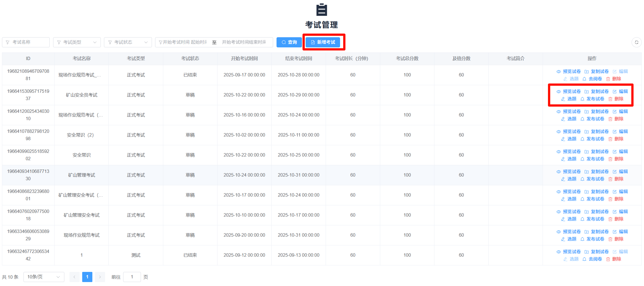Click 选题 for 安全常识 (2) exam
The image size is (644, 286).
point(569,139)
